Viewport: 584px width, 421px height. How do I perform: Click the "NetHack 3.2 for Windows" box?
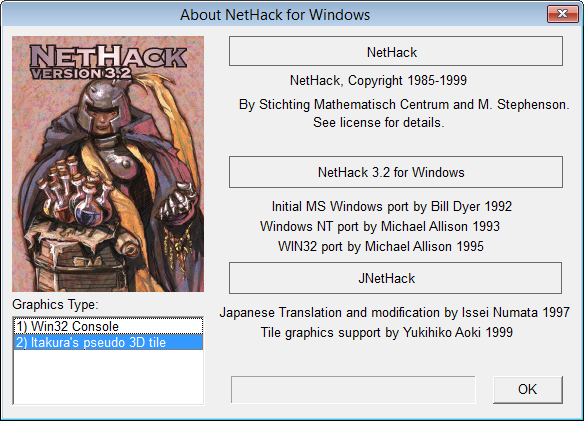pos(396,172)
